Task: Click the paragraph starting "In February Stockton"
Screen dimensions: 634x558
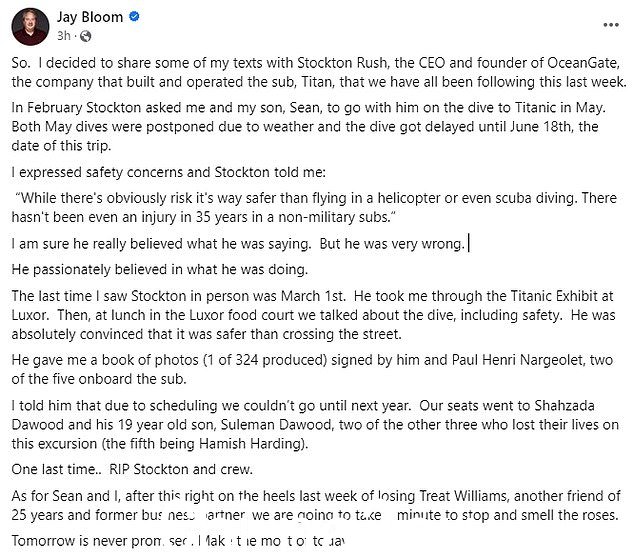Action: 309,127
